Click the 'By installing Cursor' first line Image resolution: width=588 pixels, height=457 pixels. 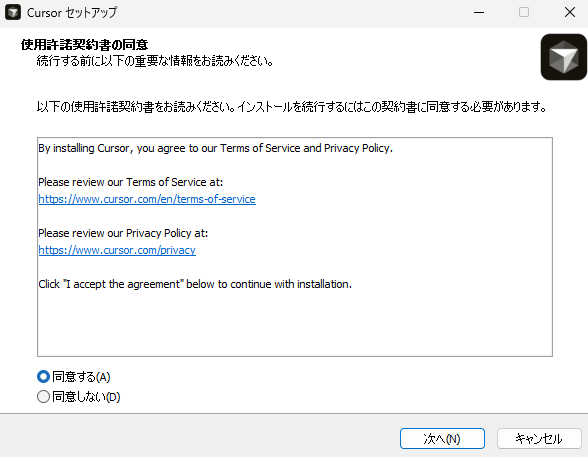click(x=216, y=148)
